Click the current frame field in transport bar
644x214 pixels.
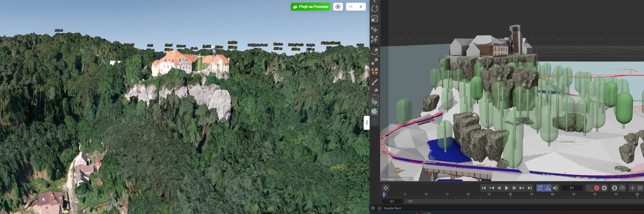(x=572, y=188)
